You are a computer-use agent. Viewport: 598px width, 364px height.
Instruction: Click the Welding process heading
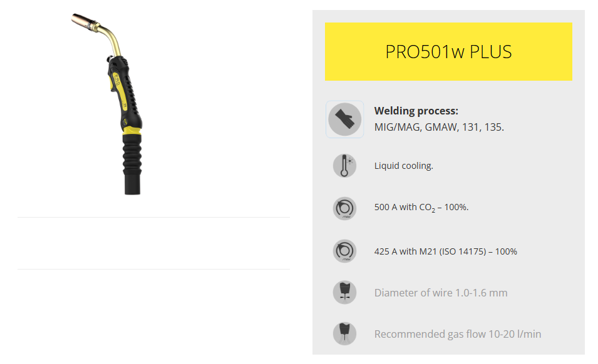pos(416,111)
